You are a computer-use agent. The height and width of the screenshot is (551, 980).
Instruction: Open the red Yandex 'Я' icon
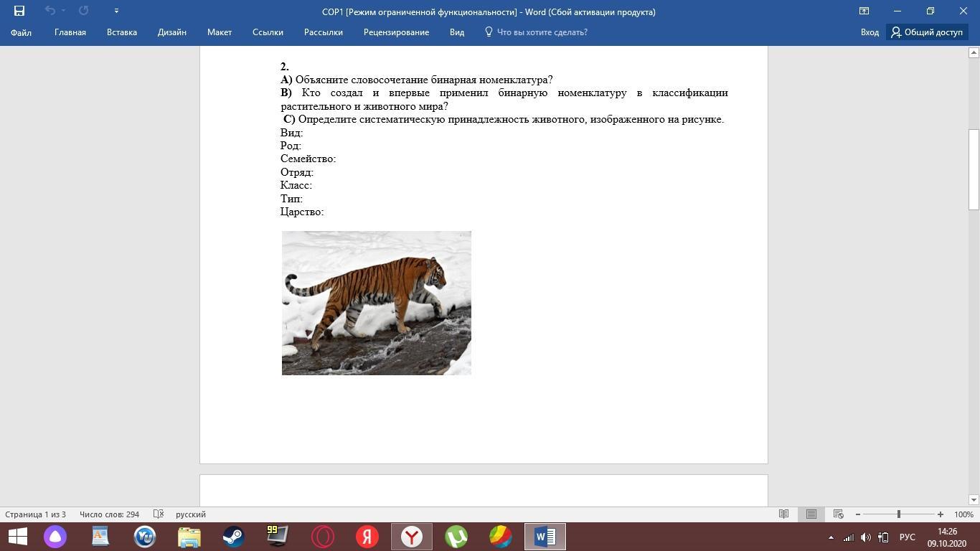point(367,537)
